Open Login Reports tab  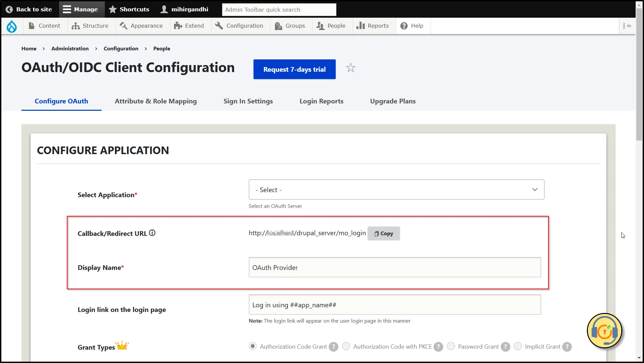(x=321, y=101)
